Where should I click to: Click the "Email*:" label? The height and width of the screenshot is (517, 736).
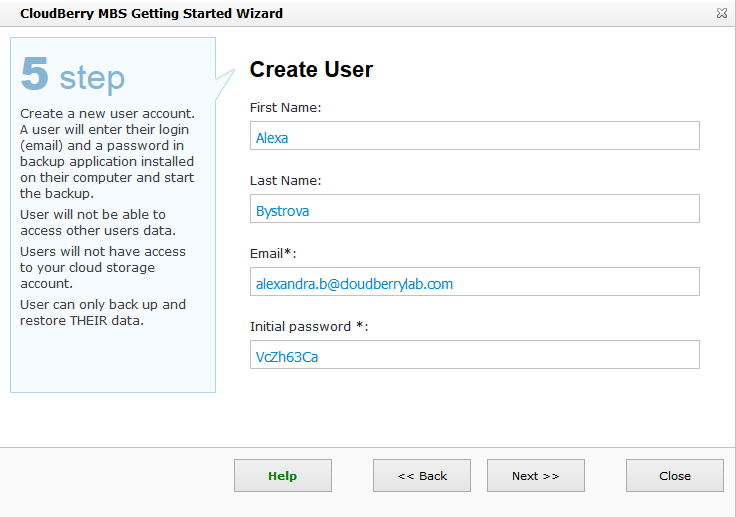point(273,253)
